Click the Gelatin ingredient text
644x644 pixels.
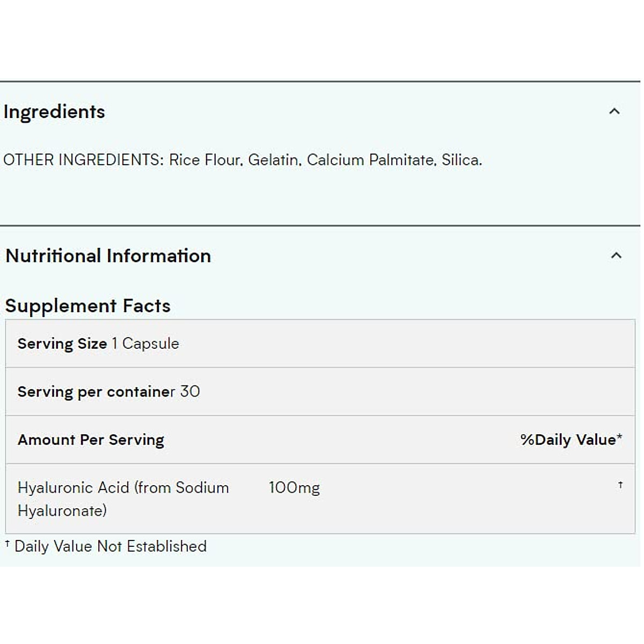tap(274, 160)
